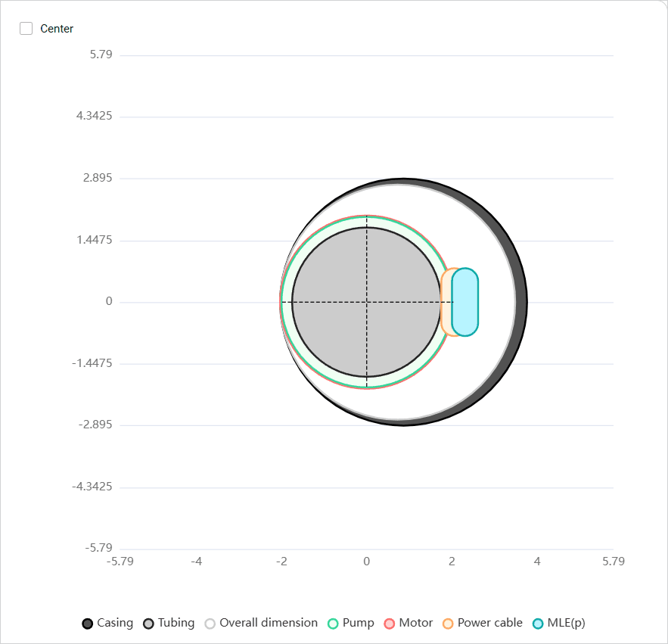Click the teal MLE(p) legend marker
This screenshot has height=644, width=668.
tap(538, 624)
